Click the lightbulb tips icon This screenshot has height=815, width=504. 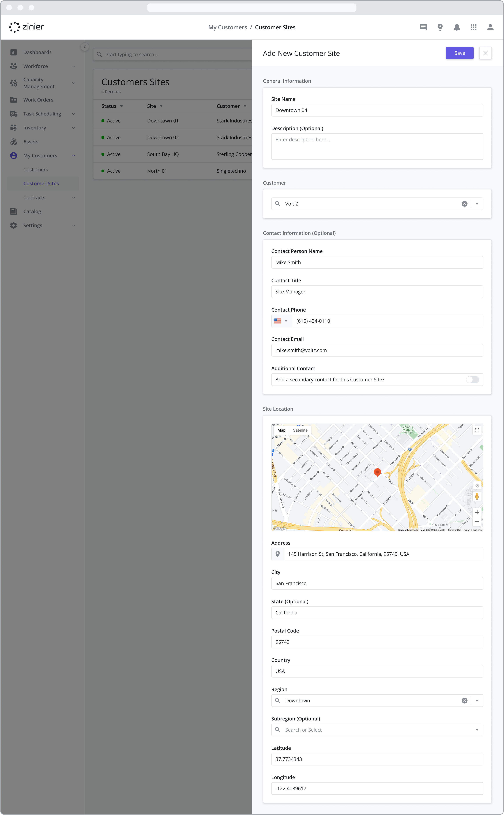pos(440,27)
